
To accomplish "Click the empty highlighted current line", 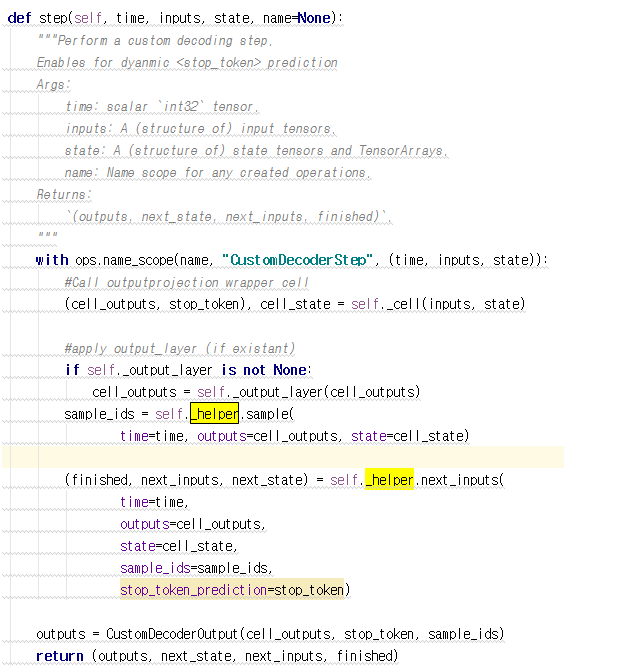I will (x=283, y=457).
